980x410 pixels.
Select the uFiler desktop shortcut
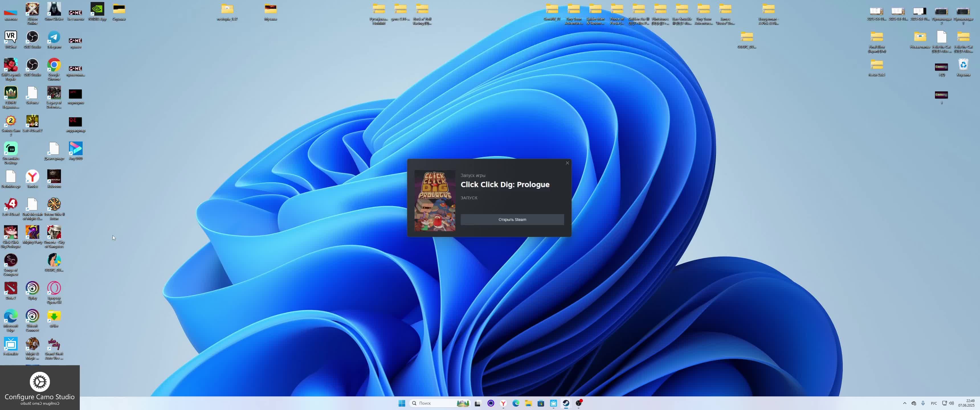click(54, 319)
